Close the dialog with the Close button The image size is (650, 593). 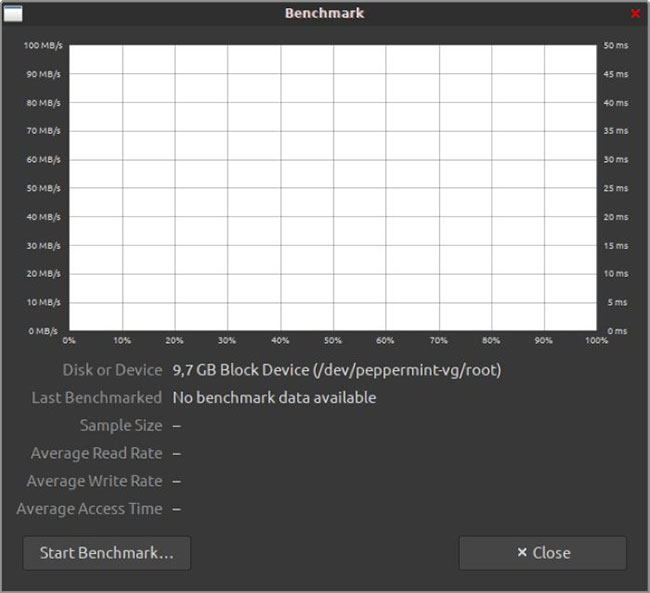(x=543, y=553)
